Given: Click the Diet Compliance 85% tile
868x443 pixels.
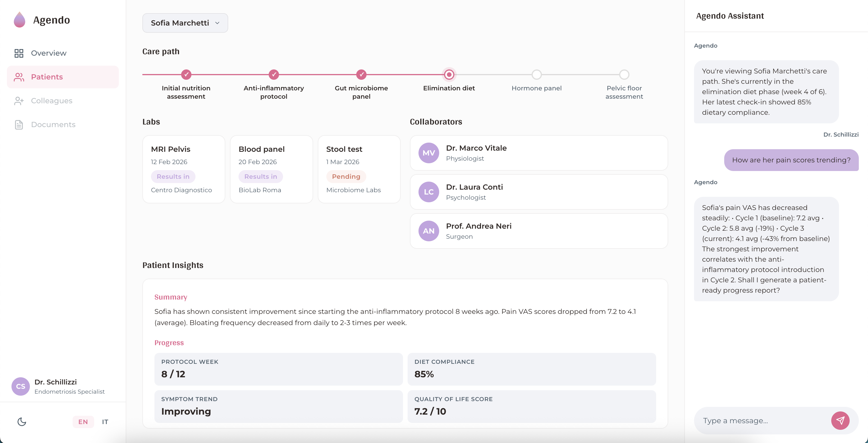Looking at the screenshot, I should (532, 369).
